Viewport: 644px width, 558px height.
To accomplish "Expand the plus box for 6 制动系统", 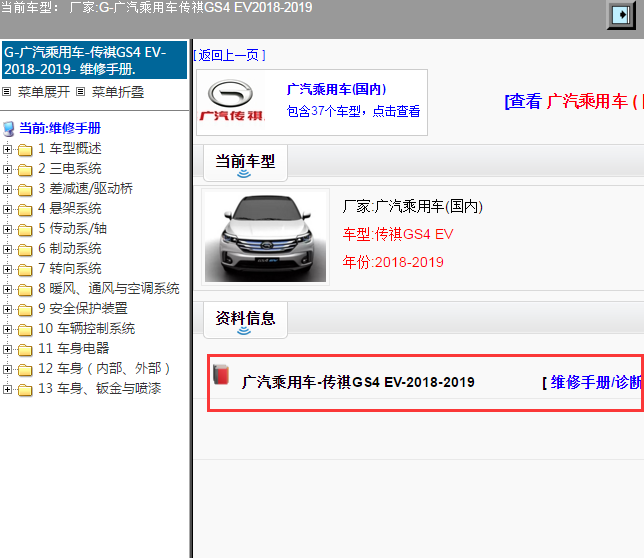I will [x=7, y=249].
